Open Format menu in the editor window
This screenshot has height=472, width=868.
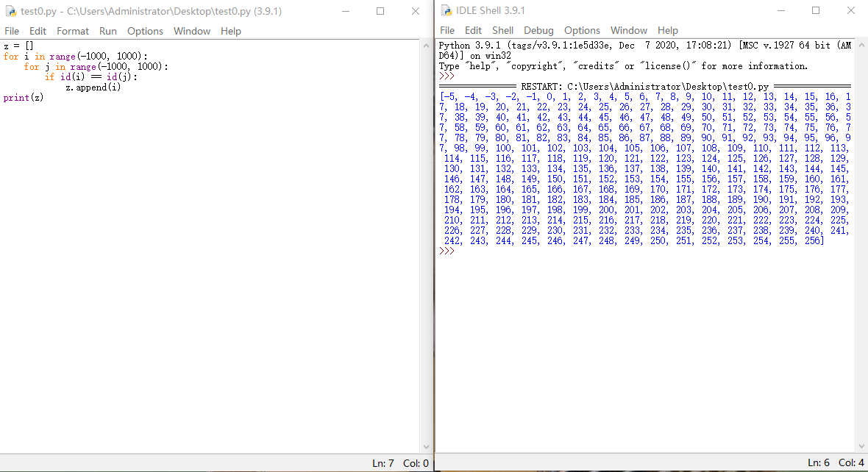(x=73, y=31)
